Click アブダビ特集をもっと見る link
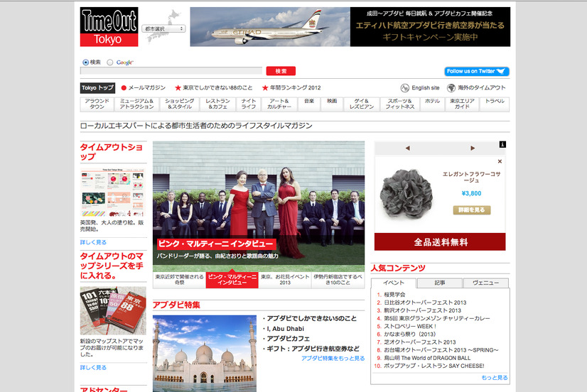This screenshot has width=587, height=392. point(333,359)
